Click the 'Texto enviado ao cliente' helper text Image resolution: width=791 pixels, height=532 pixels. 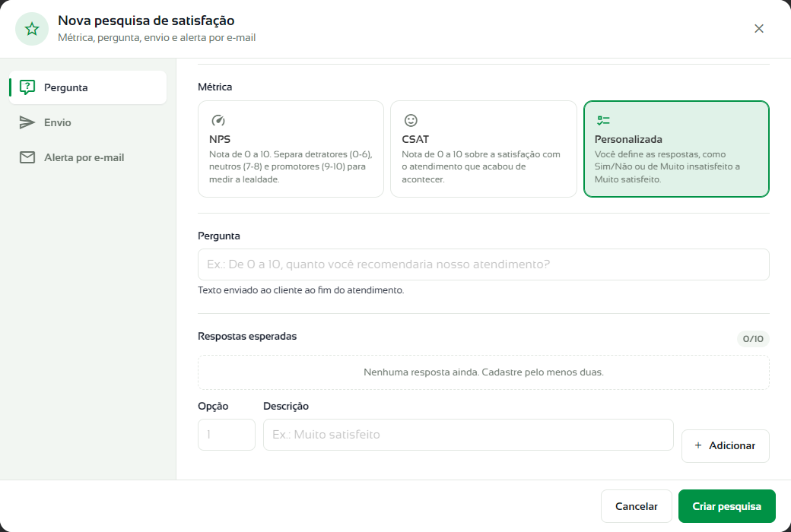pos(300,290)
